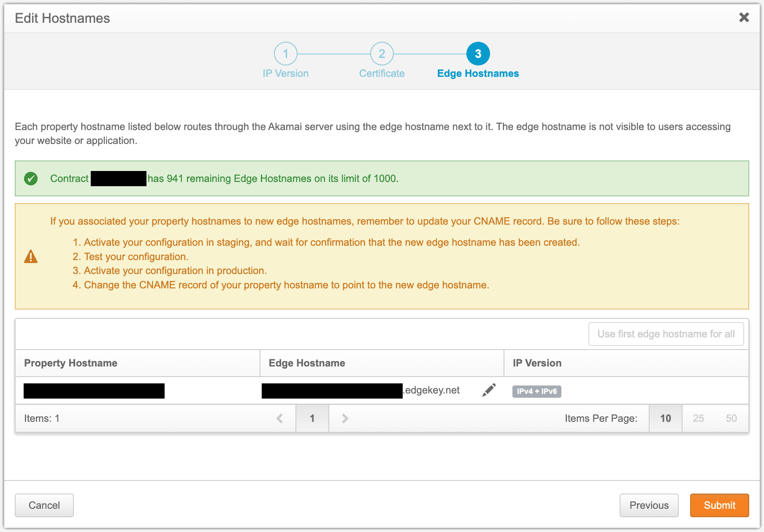Sort by Edge Hostname column header
This screenshot has width=764, height=532.
307,363
